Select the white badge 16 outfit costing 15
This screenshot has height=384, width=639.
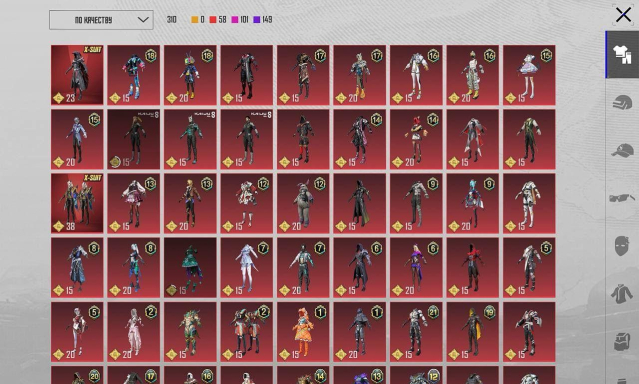coord(416,75)
